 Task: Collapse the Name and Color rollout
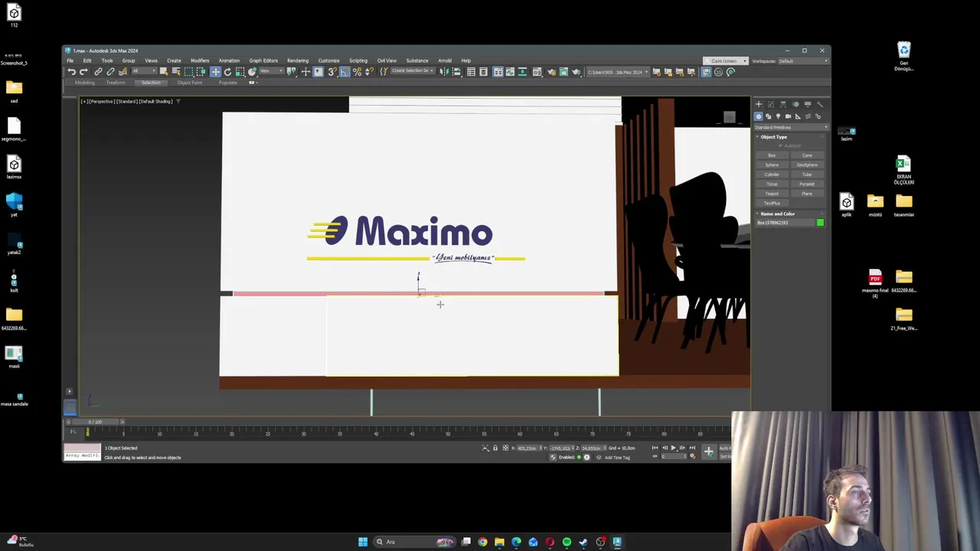[778, 214]
